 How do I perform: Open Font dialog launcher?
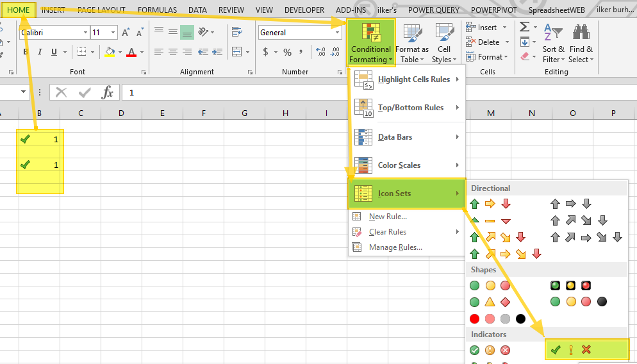pyautogui.click(x=144, y=72)
